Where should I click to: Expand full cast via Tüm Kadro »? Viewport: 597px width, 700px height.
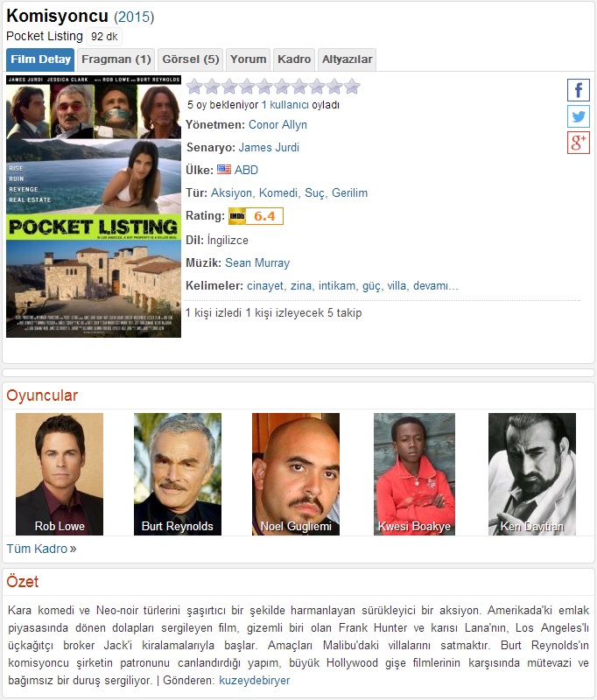click(x=41, y=549)
